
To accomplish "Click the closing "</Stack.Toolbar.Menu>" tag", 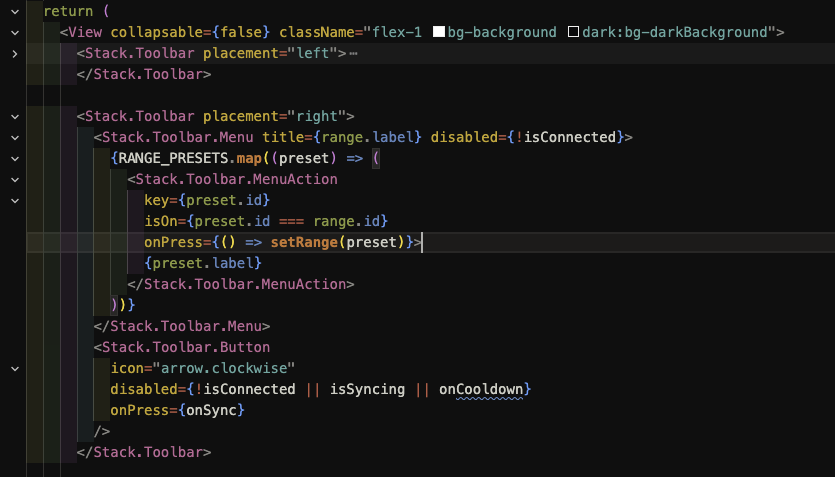I will pos(182,326).
